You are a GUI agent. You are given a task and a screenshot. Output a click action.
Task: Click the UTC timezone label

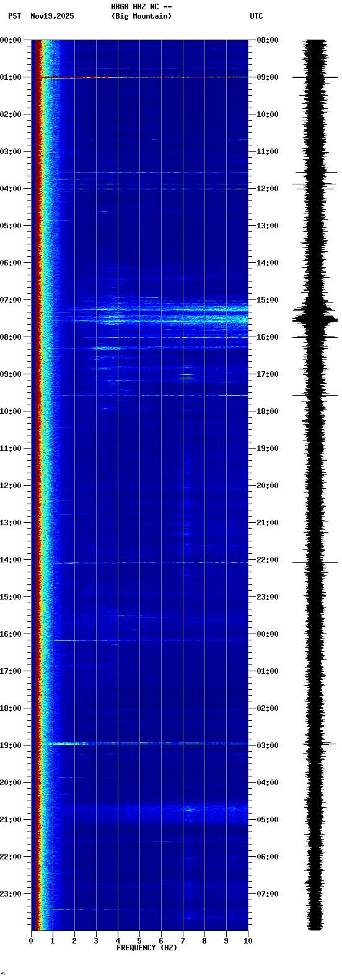(256, 16)
